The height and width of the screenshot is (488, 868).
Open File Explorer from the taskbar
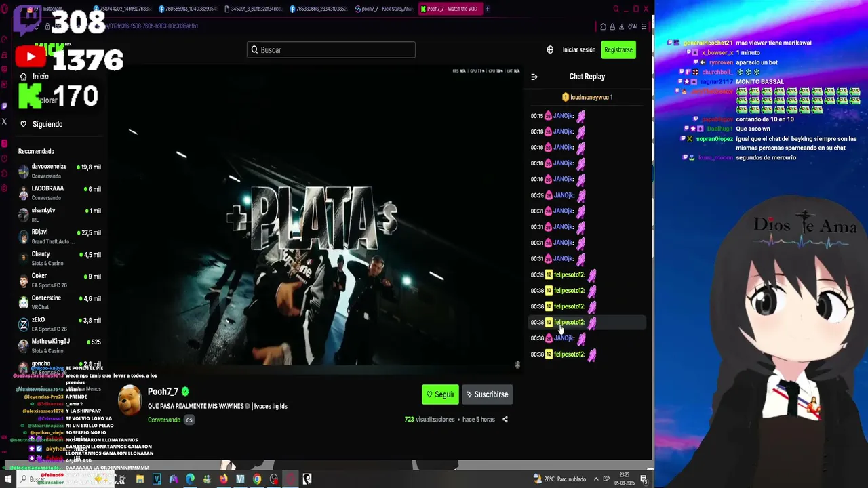140,479
